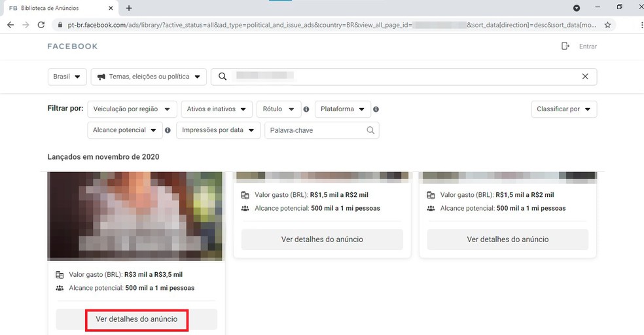Image resolution: width=644 pixels, height=335 pixels.
Task: Click the blurred ad image thumbnail
Action: coord(135,217)
